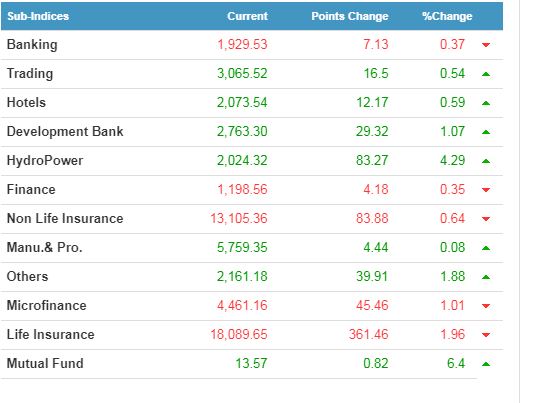Click the Life Insurance value 18,089.65
The image size is (534, 403).
click(239, 334)
